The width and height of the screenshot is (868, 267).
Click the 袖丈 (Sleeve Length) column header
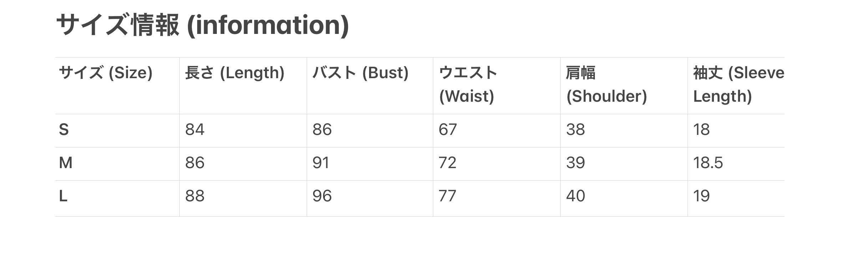(738, 85)
